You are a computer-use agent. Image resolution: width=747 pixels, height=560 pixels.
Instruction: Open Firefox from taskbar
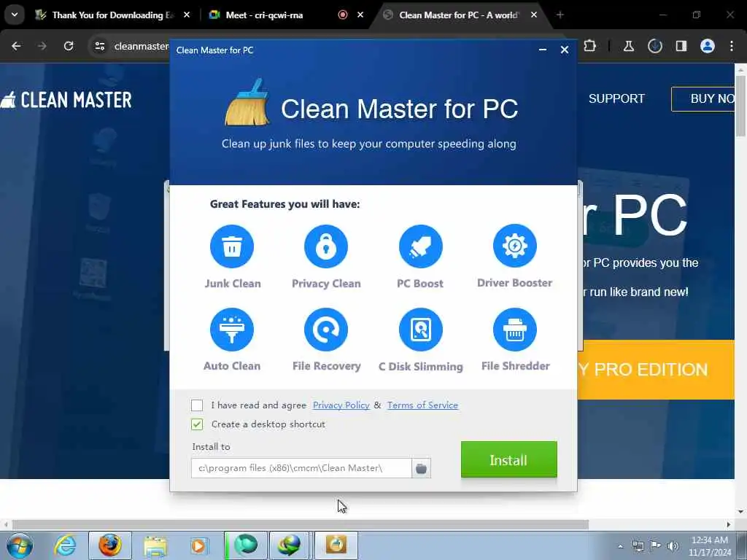coord(110,545)
